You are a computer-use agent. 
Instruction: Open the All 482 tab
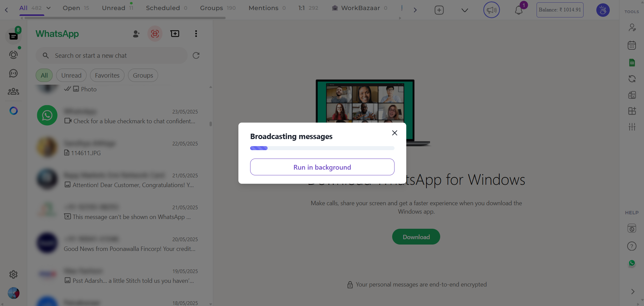(31, 8)
